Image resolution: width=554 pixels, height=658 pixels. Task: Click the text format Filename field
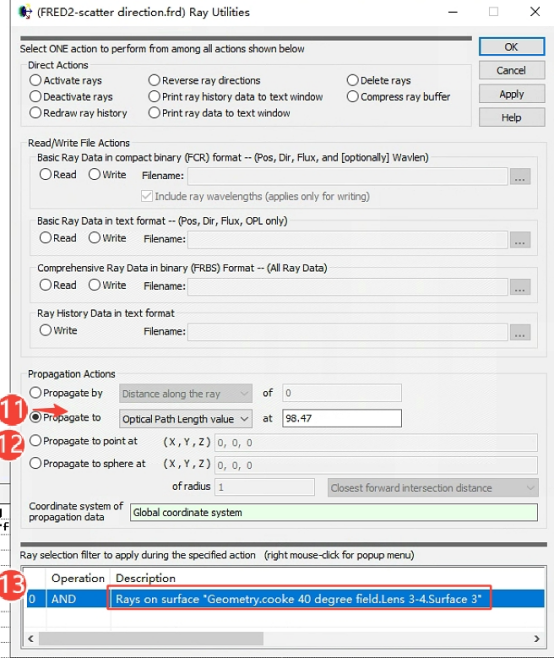348,240
